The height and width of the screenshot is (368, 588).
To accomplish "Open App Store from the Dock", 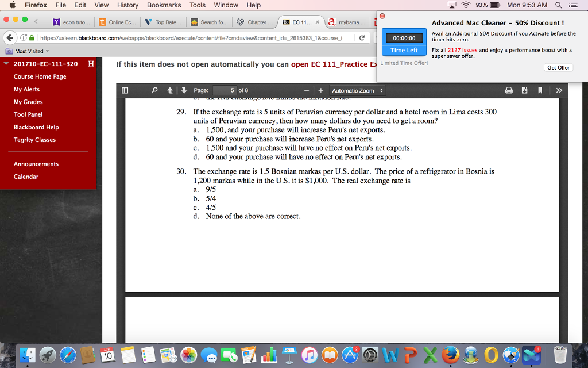I will (350, 355).
